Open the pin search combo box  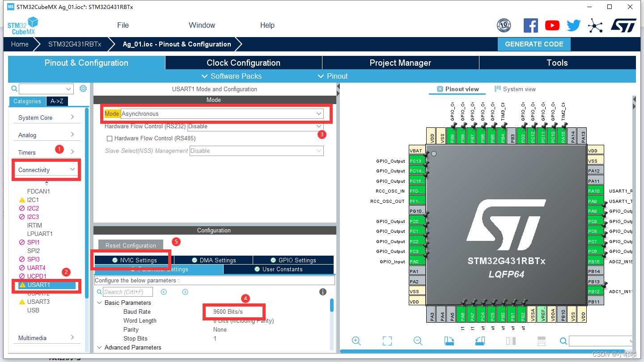click(602, 341)
